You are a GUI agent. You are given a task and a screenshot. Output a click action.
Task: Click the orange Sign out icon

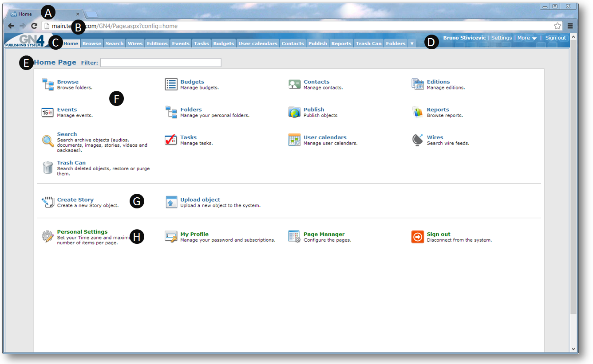coord(418,237)
